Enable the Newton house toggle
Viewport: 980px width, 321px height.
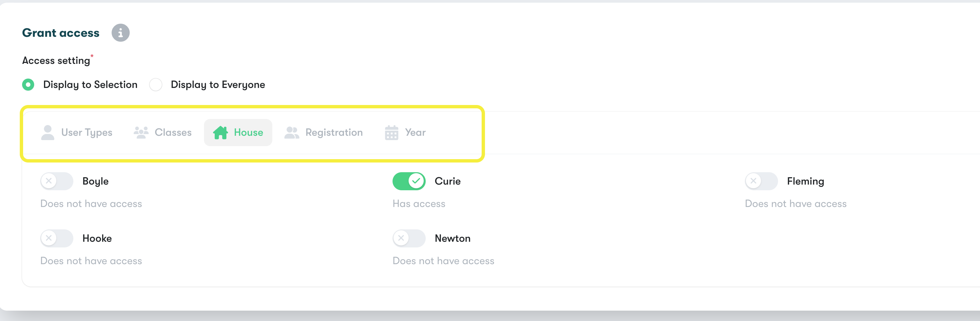tap(409, 238)
